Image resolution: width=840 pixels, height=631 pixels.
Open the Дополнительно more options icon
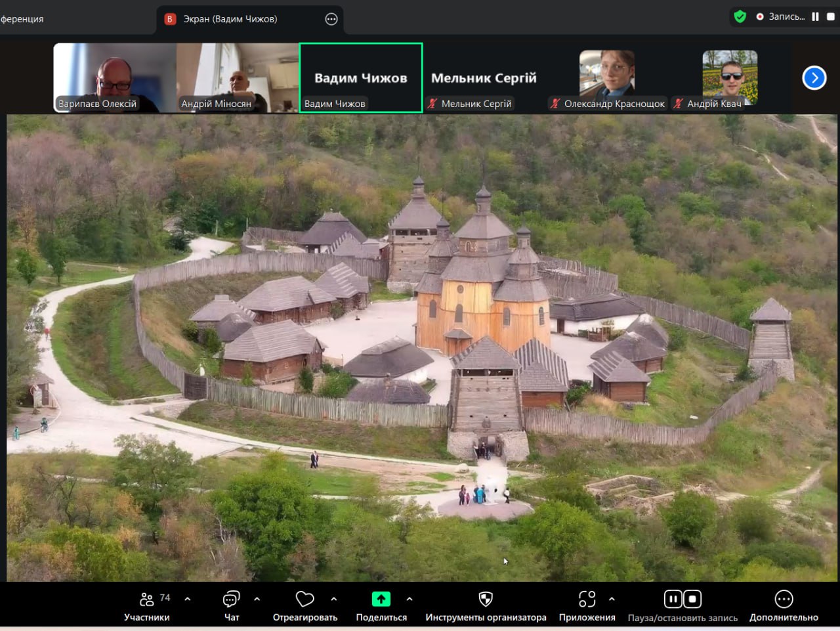point(784,599)
